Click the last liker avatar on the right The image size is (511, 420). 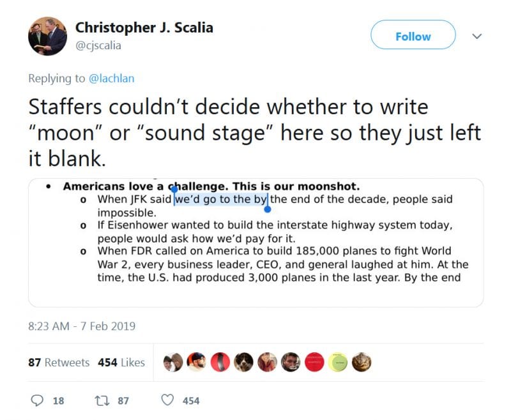pyautogui.click(x=362, y=362)
